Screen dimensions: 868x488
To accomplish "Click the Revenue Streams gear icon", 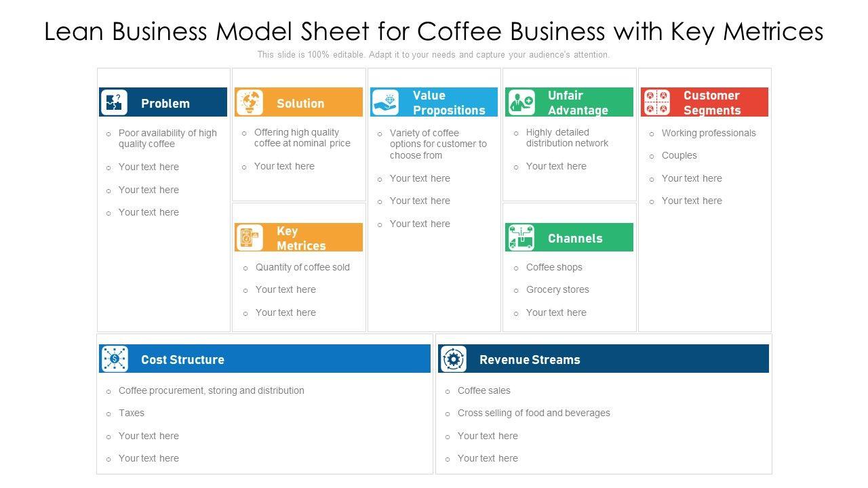I will click(x=453, y=359).
